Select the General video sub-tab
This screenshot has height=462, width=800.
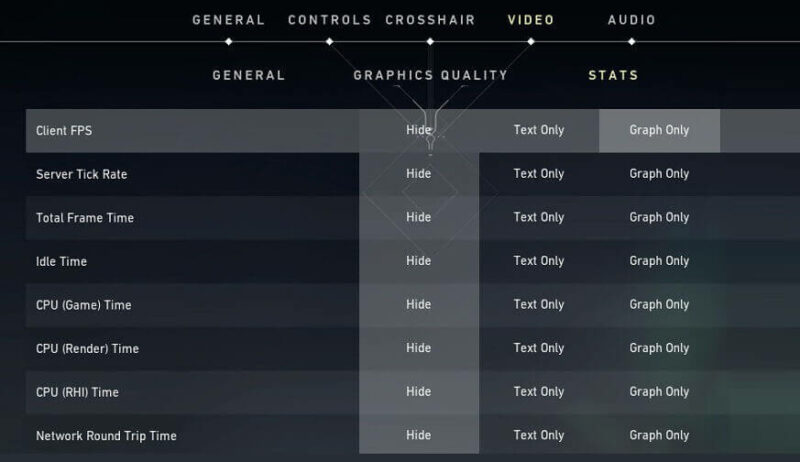[248, 75]
